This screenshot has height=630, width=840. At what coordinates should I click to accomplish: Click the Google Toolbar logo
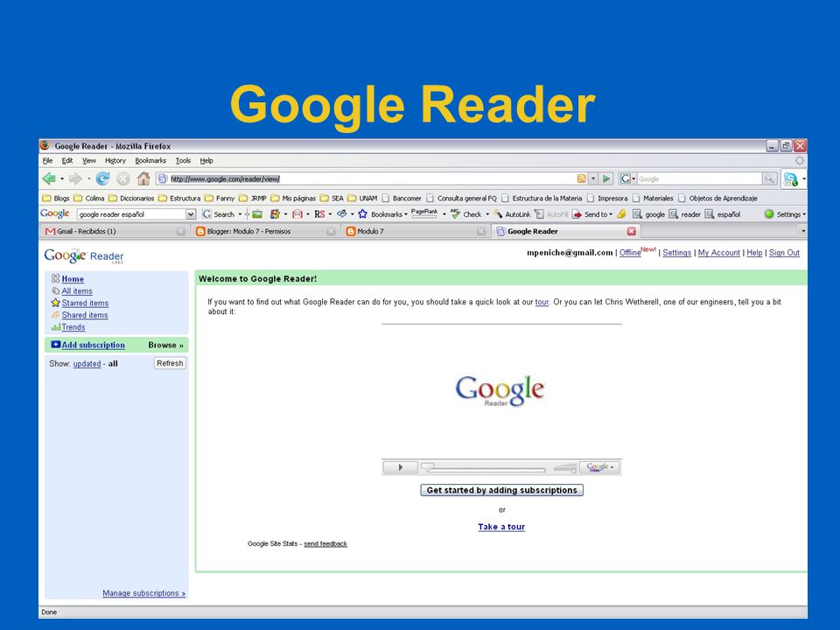click(54, 213)
